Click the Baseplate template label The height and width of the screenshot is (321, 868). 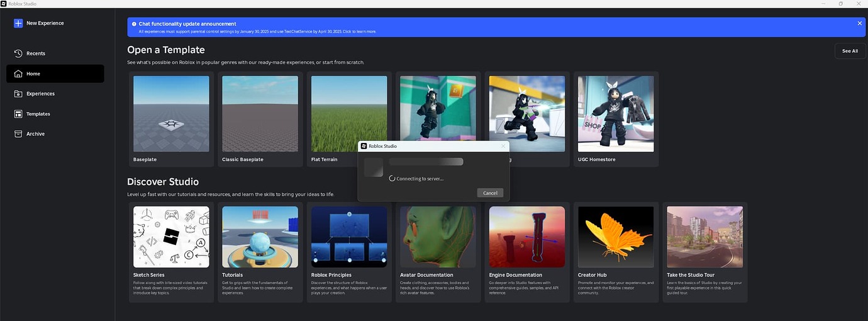[x=145, y=159]
